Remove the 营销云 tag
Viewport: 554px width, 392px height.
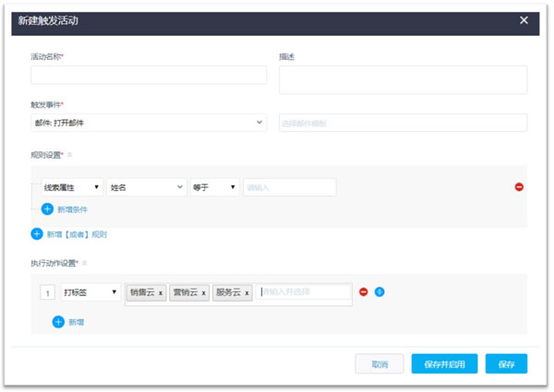(x=203, y=293)
